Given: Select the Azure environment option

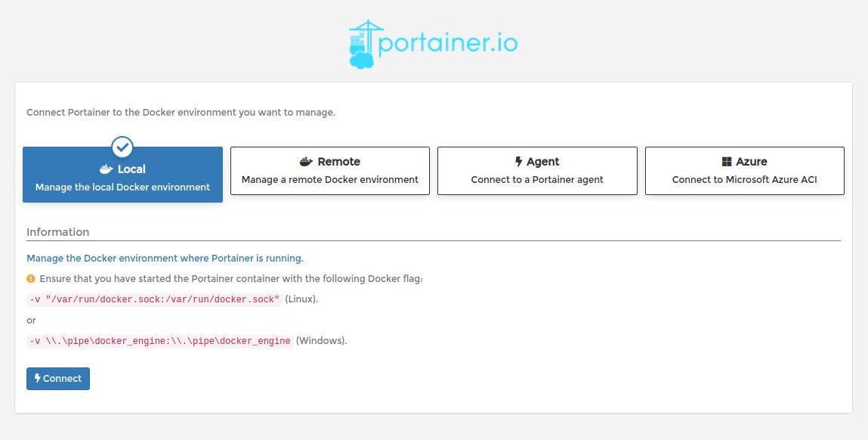Looking at the screenshot, I should (745, 171).
